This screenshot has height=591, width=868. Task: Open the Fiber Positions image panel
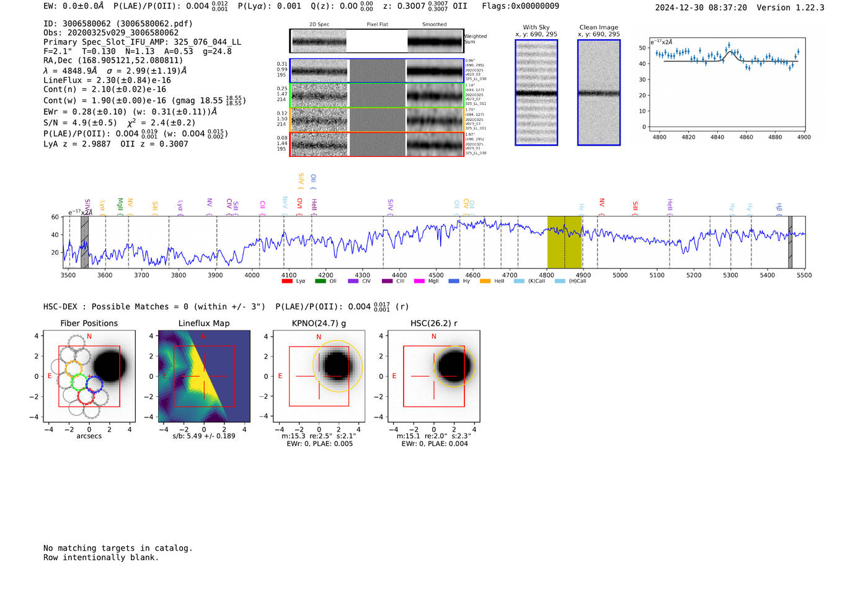[x=89, y=376]
